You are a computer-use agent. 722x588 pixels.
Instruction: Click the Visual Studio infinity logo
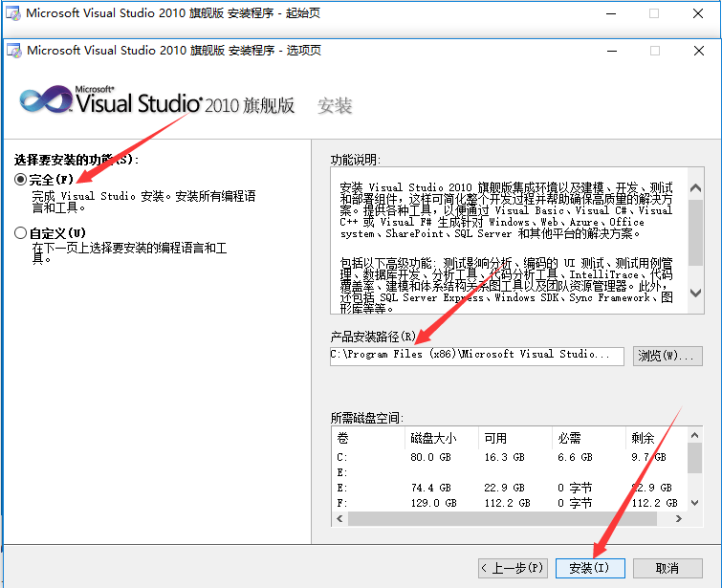coord(46,99)
